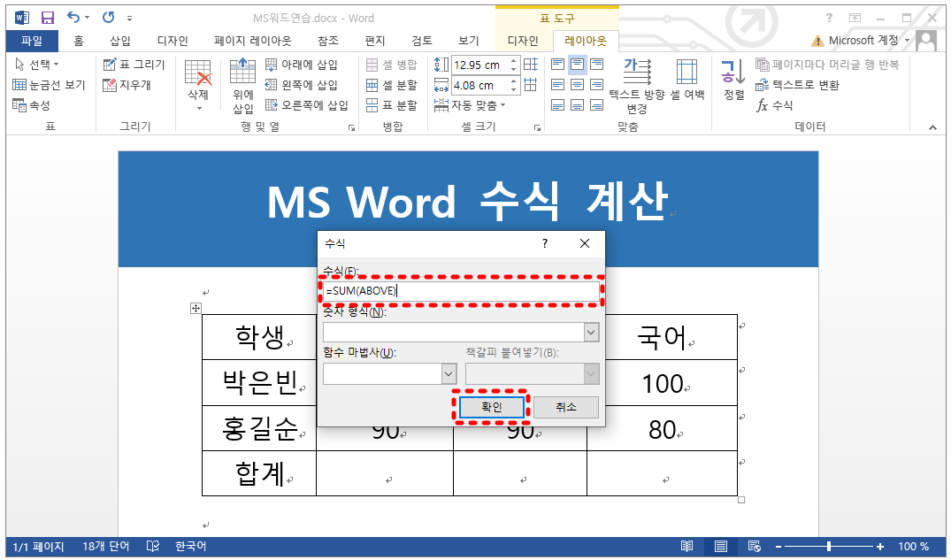Click the 4.08 cm column width field
Screen dimensions: 951x560
click(479, 86)
